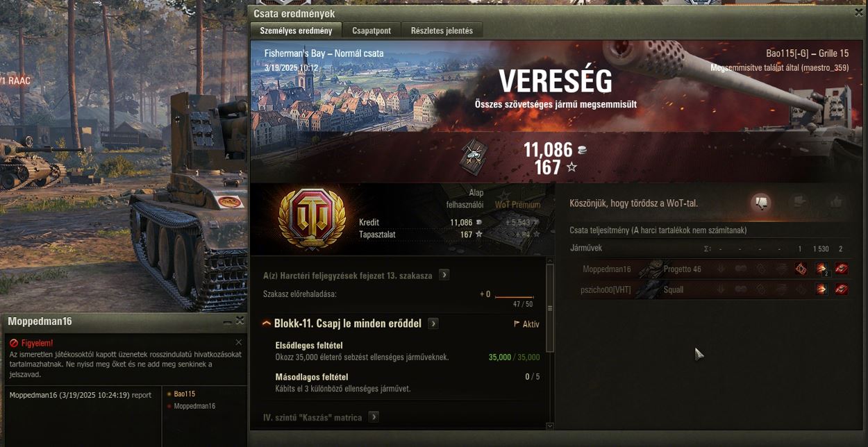Open the Részletes jelentés tab
The width and height of the screenshot is (868, 447).
[x=442, y=31]
